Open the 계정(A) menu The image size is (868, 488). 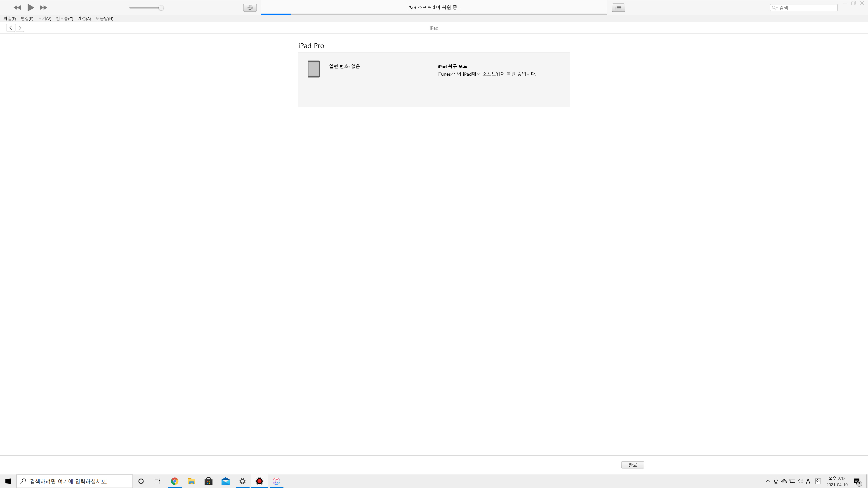point(84,19)
